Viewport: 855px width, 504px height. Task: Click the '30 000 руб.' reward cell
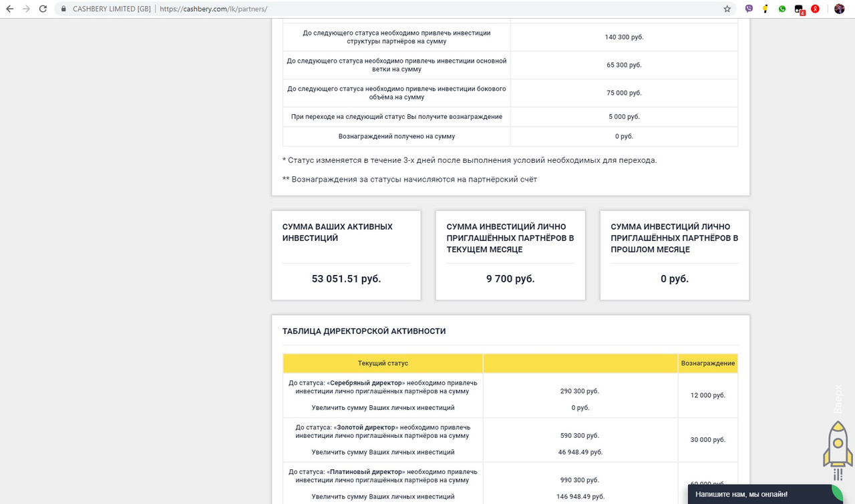[708, 440]
